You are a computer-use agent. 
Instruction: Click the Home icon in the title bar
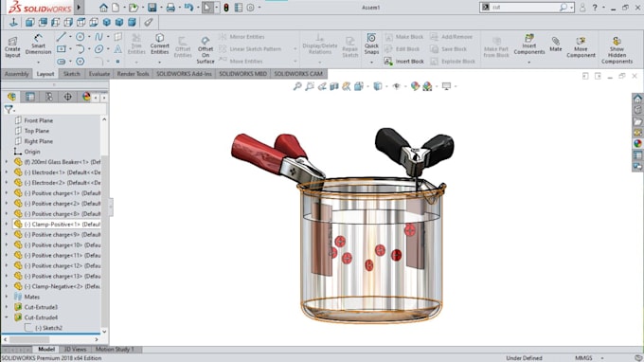103,8
